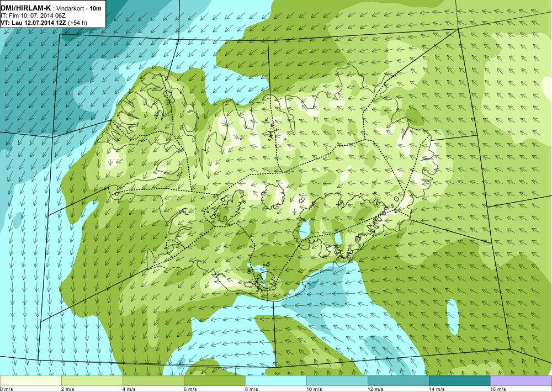
Task: Click the '4 m/s' legend label
Action: pyautogui.click(x=129, y=389)
